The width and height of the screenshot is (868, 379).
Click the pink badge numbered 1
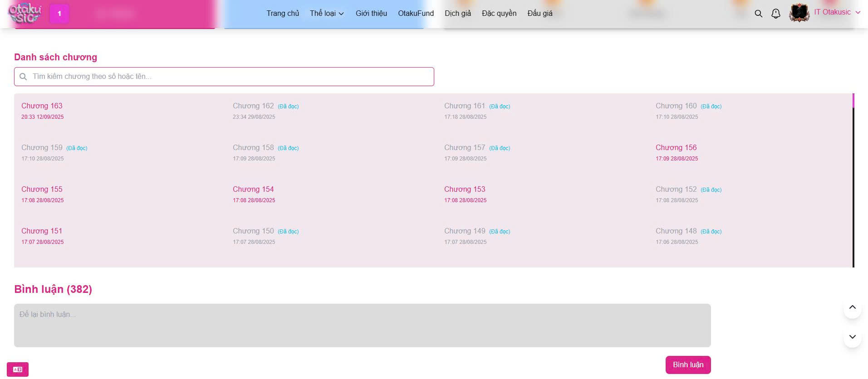(59, 14)
